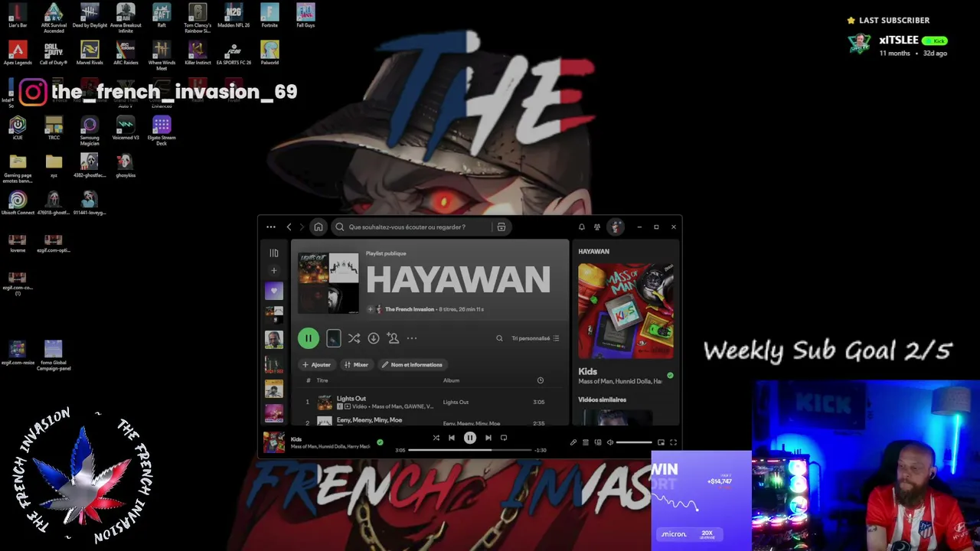Open the Raft desktop shortcut
This screenshot has width=980, height=551.
(x=162, y=15)
